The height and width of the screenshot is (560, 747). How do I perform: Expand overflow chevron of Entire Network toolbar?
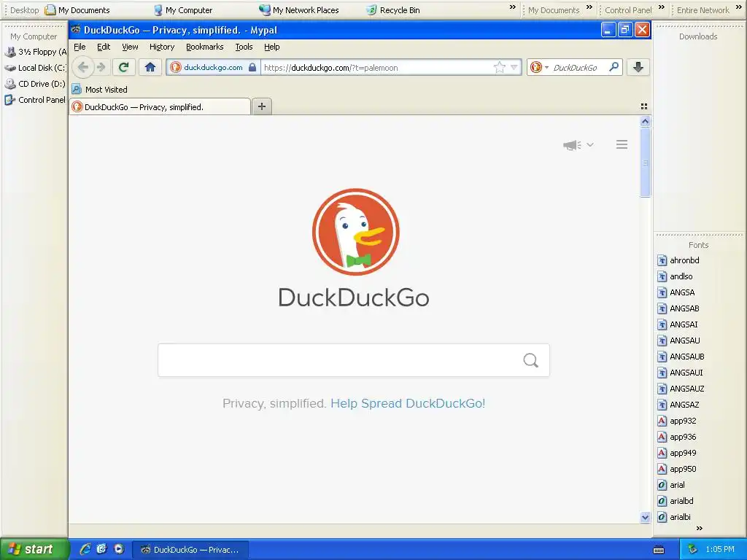click(x=739, y=7)
